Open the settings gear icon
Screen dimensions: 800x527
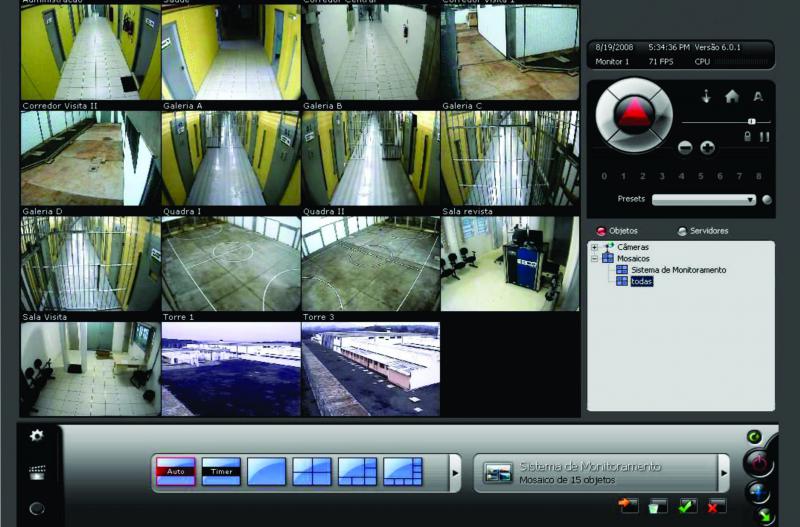tap(37, 435)
